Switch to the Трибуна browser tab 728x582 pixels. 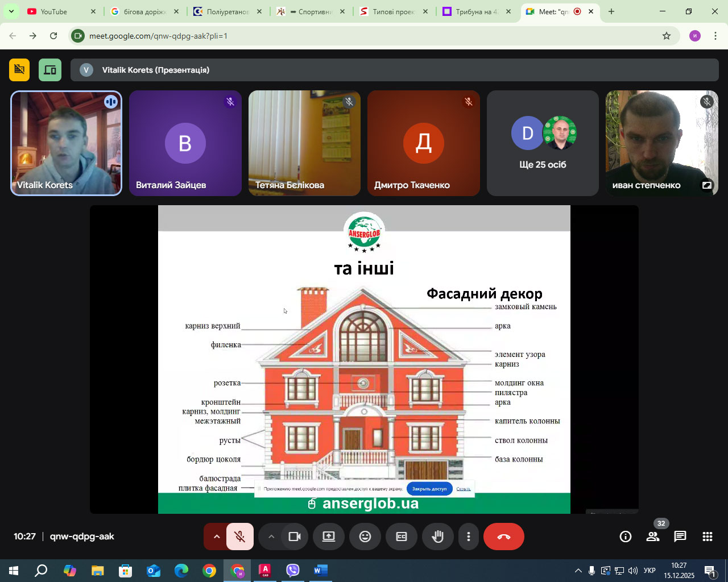[x=475, y=11]
